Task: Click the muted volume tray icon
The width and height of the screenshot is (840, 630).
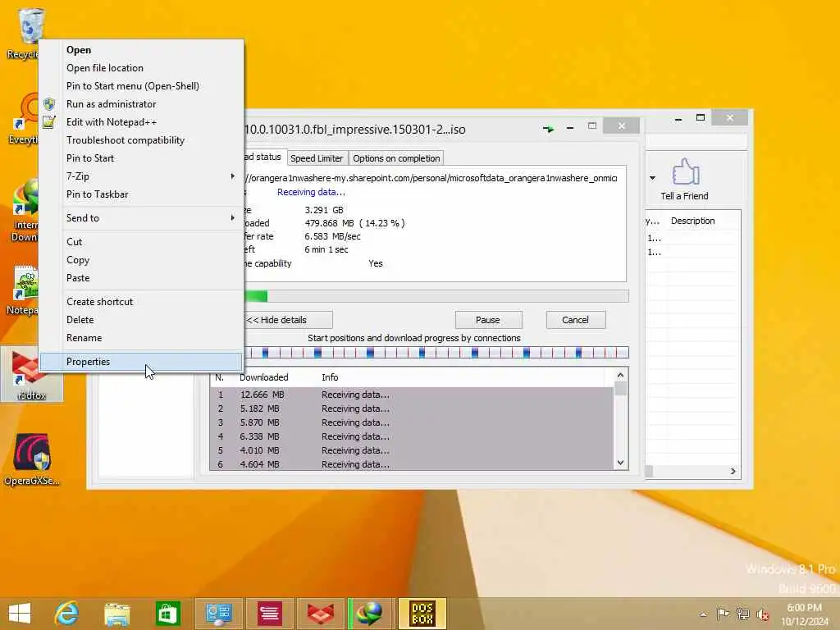Action: (762, 614)
